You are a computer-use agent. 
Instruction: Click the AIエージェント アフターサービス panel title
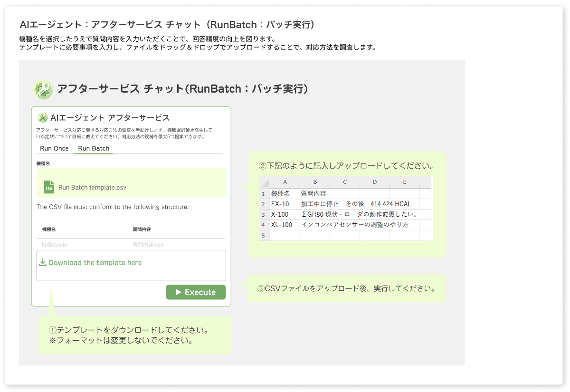point(110,118)
